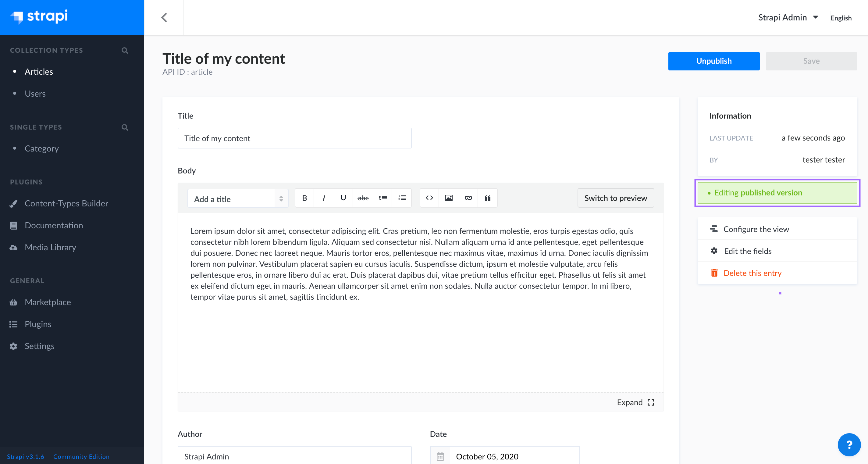Open the 'Add a title' heading dropdown
This screenshot has height=464, width=868.
[238, 199]
